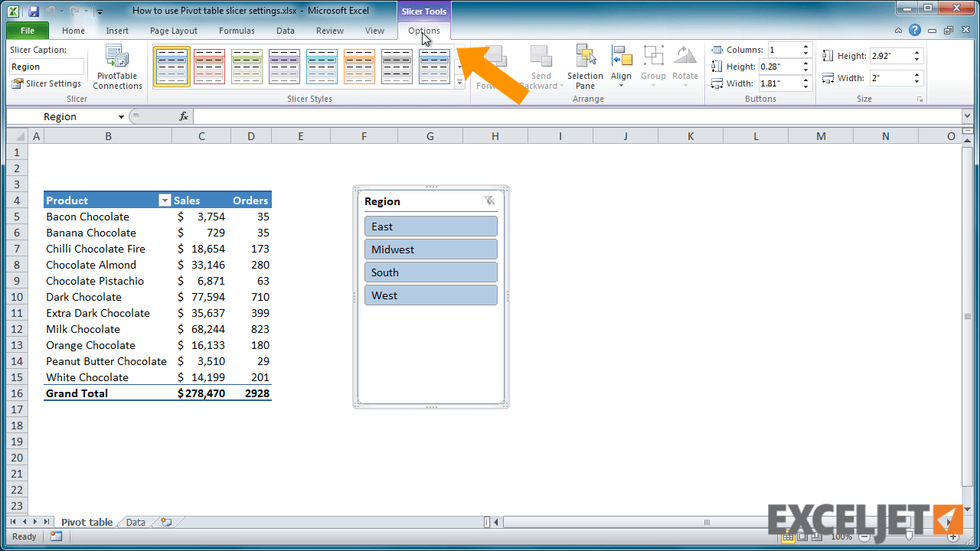The height and width of the screenshot is (551, 980).
Task: Open the Slicer Settings dialog
Action: pos(47,83)
